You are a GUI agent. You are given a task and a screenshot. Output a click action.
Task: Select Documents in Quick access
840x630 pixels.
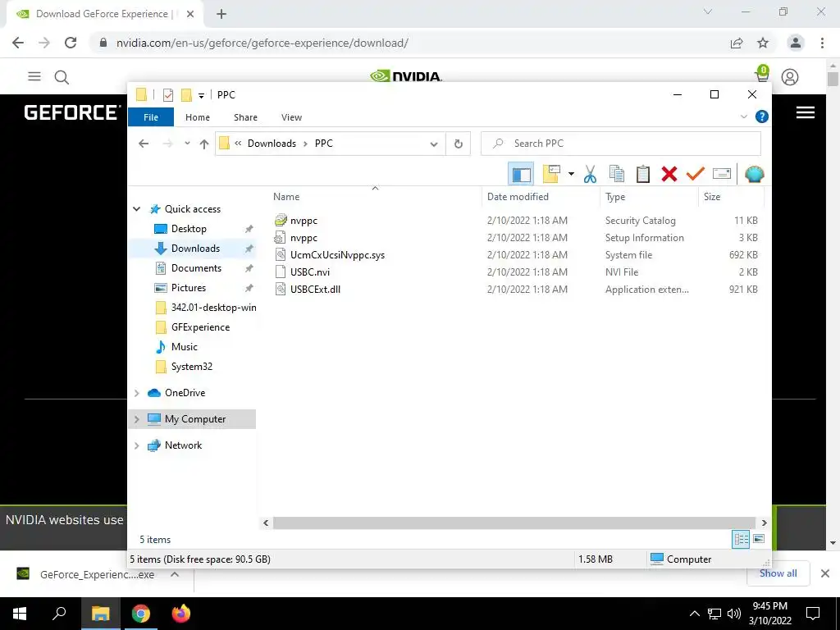tap(196, 268)
